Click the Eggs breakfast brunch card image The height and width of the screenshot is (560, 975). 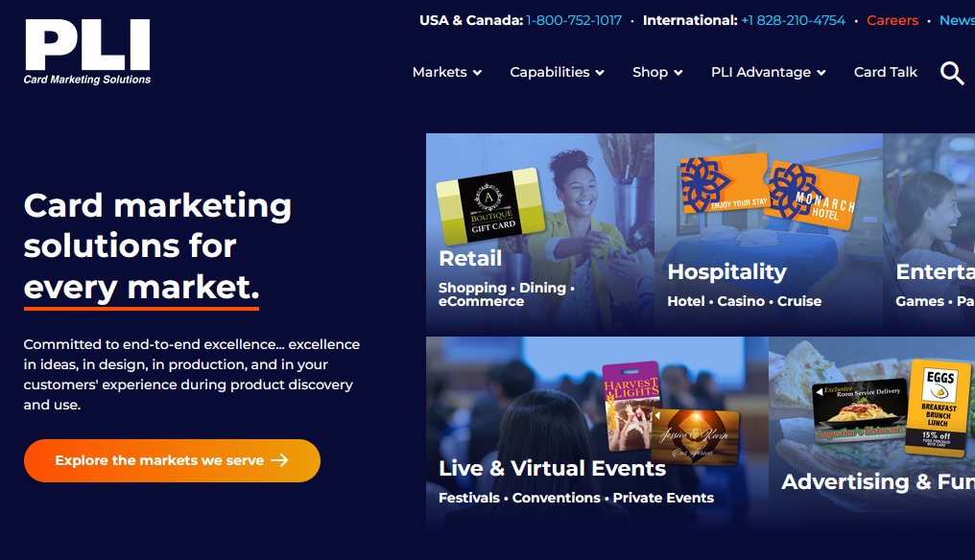pyautogui.click(x=939, y=408)
